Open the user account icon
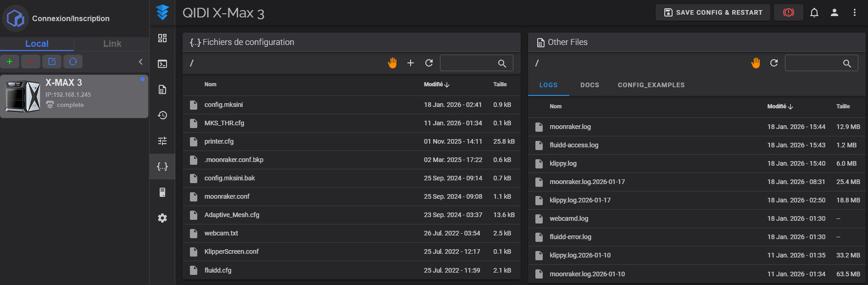 coord(835,12)
